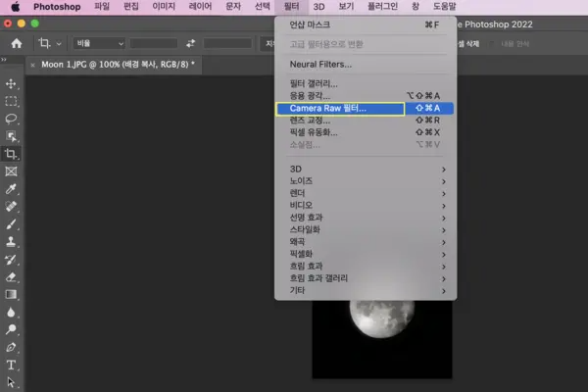Click the Home icon in options bar
Viewport: 588px width, 392px height.
(17, 43)
